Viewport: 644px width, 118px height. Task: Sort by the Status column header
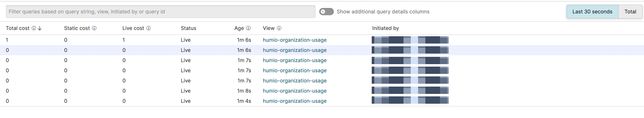coord(188,28)
